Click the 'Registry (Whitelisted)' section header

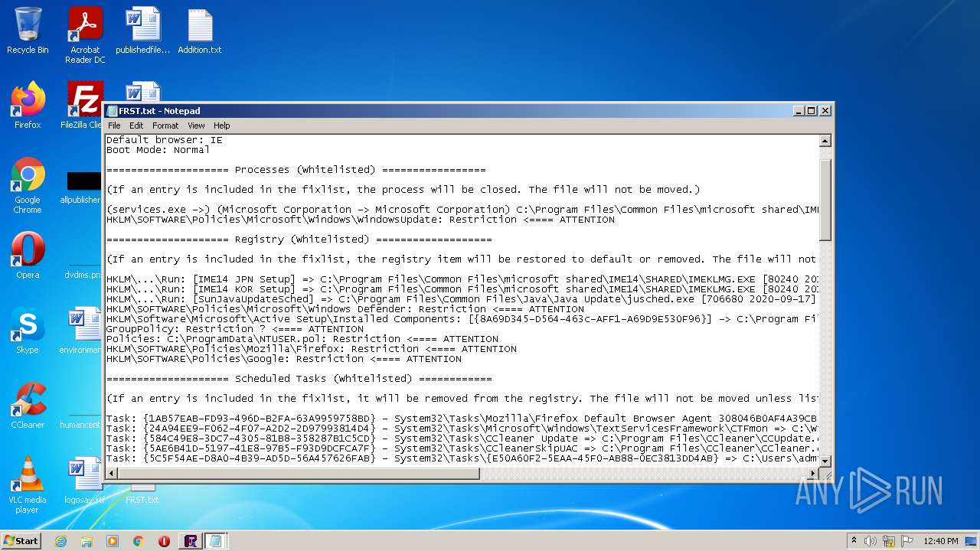299,240
